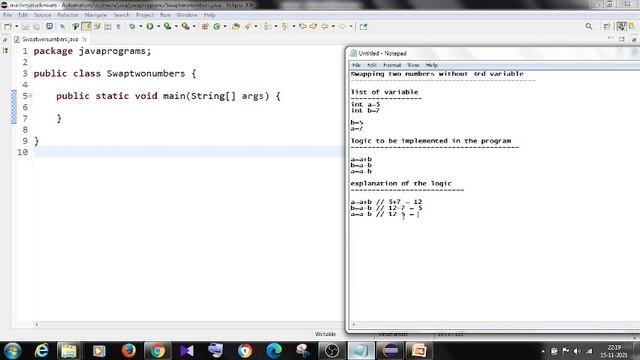The height and width of the screenshot is (360, 640).
Task: Click the New file toolbar icon in Eclipse
Action: [7, 27]
